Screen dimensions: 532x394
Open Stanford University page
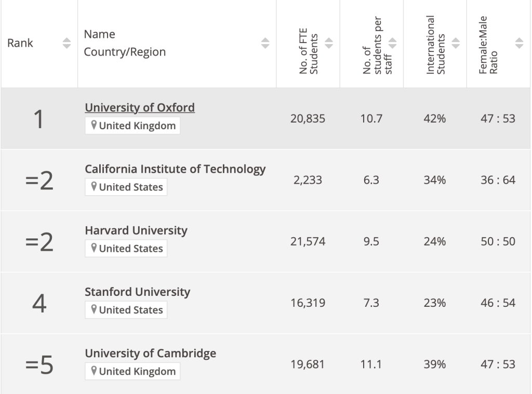click(137, 292)
